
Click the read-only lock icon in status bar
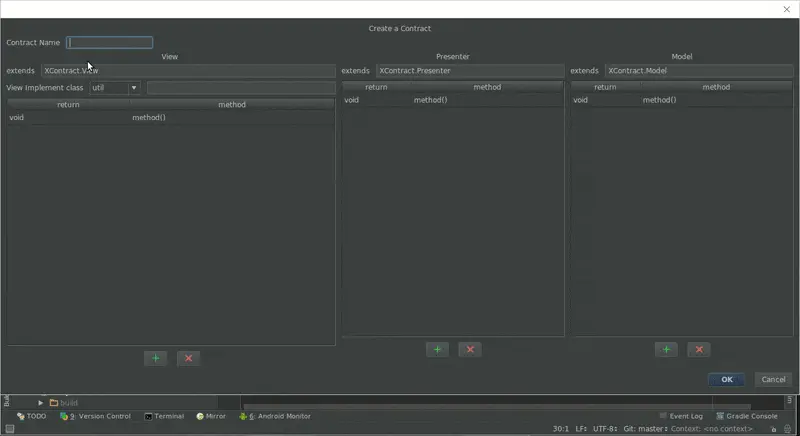tap(773, 429)
